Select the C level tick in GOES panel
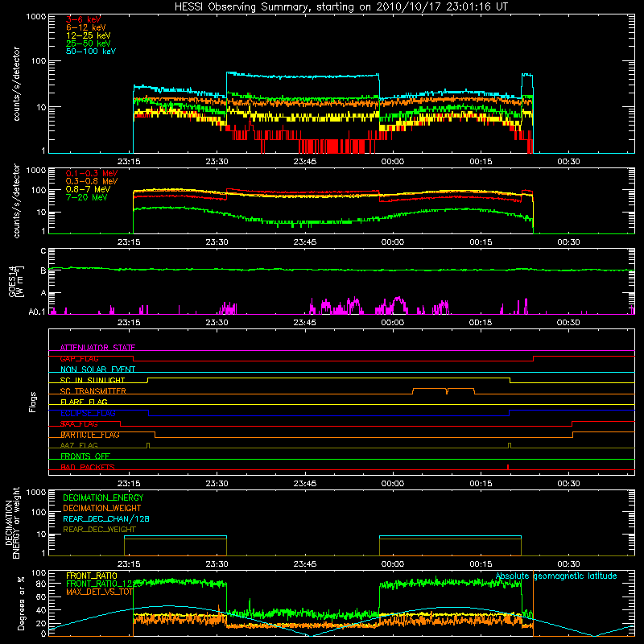The image size is (644, 644). (x=43, y=251)
